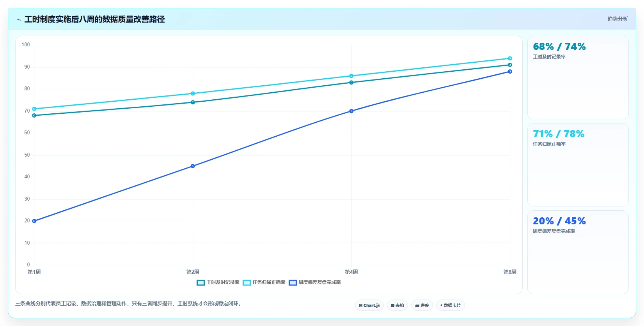The width and height of the screenshot is (644, 326).
Task: Toggle the 任务归属正确率 legend series
Action: (x=264, y=282)
